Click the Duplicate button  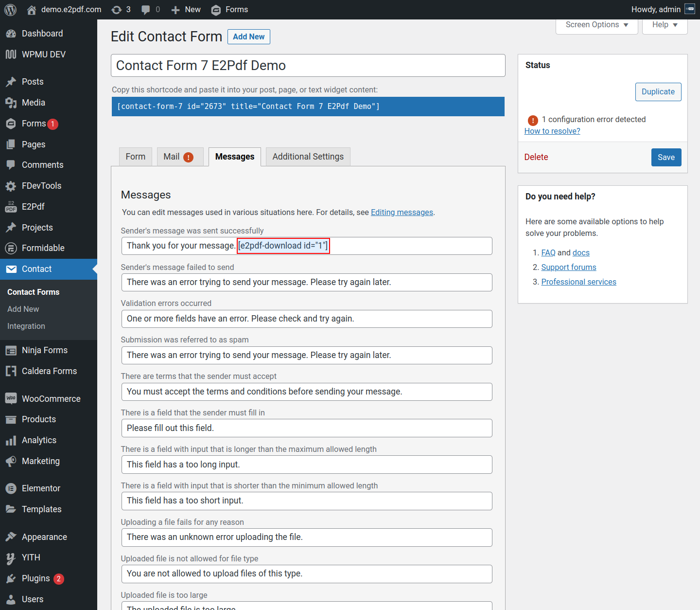coord(658,92)
